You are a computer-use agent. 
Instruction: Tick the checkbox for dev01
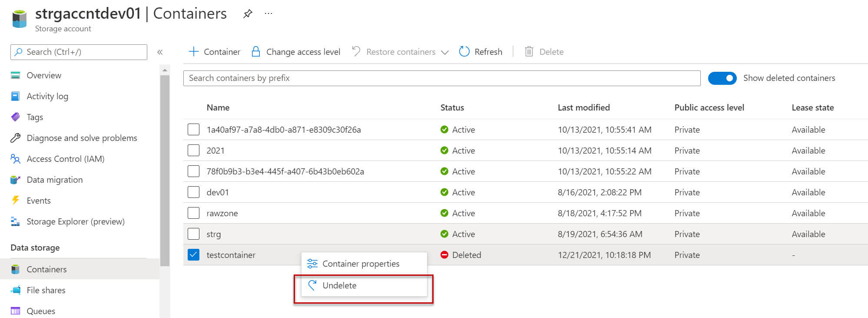point(193,192)
